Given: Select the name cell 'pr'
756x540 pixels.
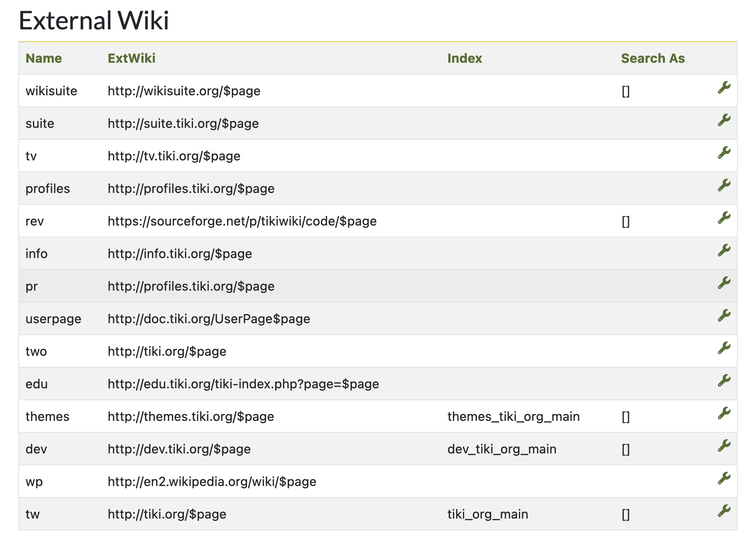Looking at the screenshot, I should [x=32, y=286].
